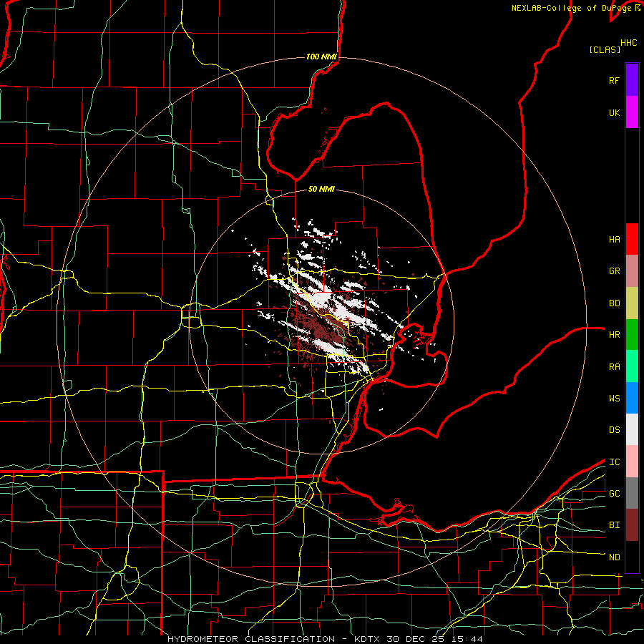Click the IC legend label
Image resolution: width=644 pixels, height=644 pixels.
(x=614, y=462)
